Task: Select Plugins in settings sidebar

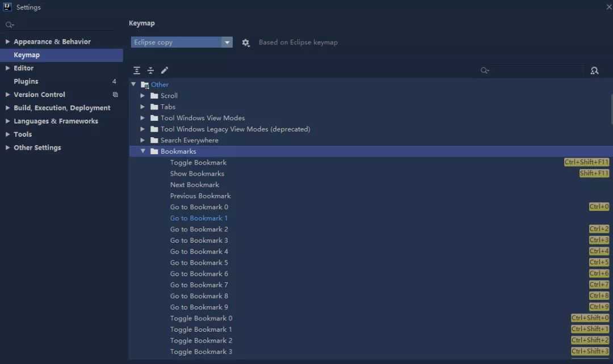Action: 26,82
